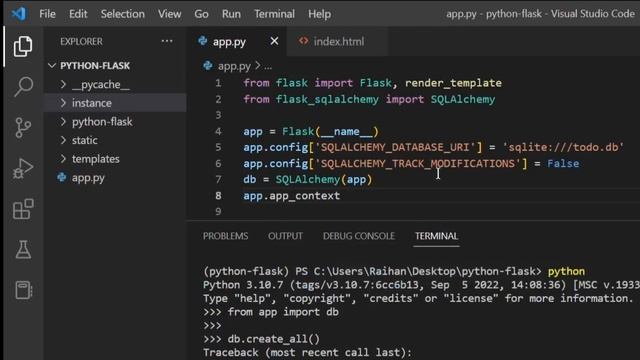Open the Source Control view
This screenshot has width=640, height=360.
(x=23, y=127)
